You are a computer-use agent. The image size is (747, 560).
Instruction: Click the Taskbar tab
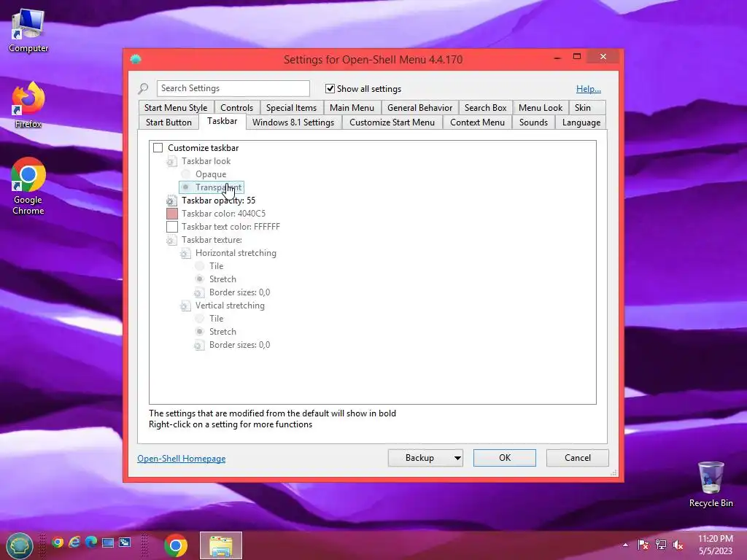[x=222, y=122]
